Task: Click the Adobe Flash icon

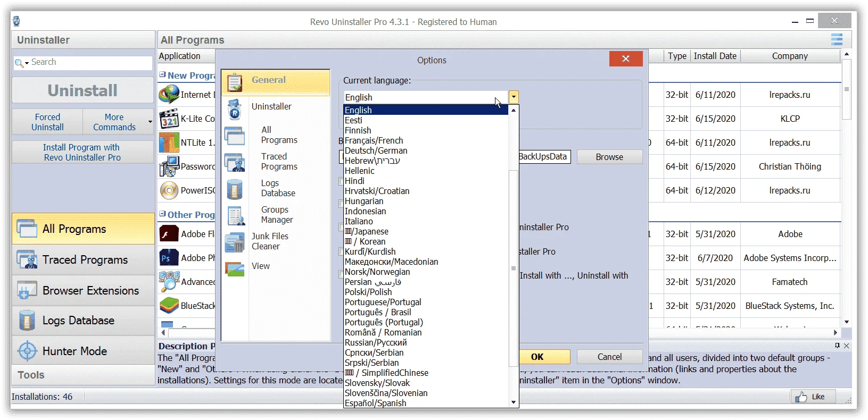Action: (169, 234)
